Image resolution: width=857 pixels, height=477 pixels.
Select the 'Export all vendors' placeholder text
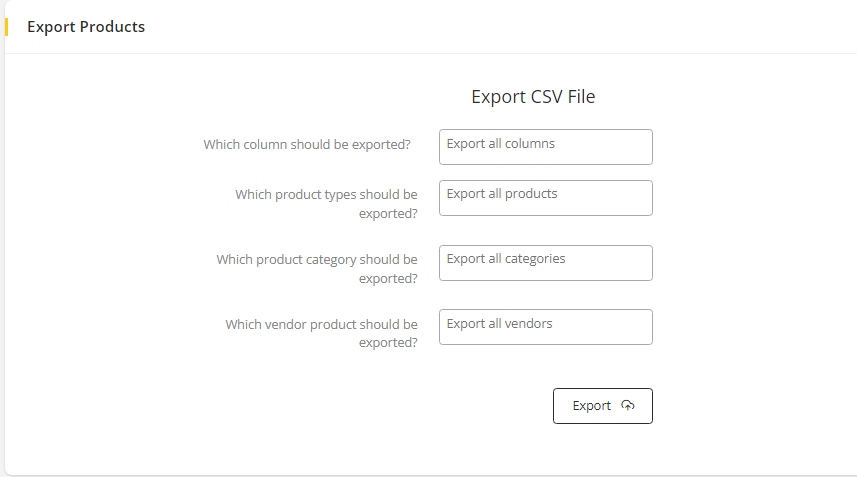pyautogui.click(x=499, y=323)
